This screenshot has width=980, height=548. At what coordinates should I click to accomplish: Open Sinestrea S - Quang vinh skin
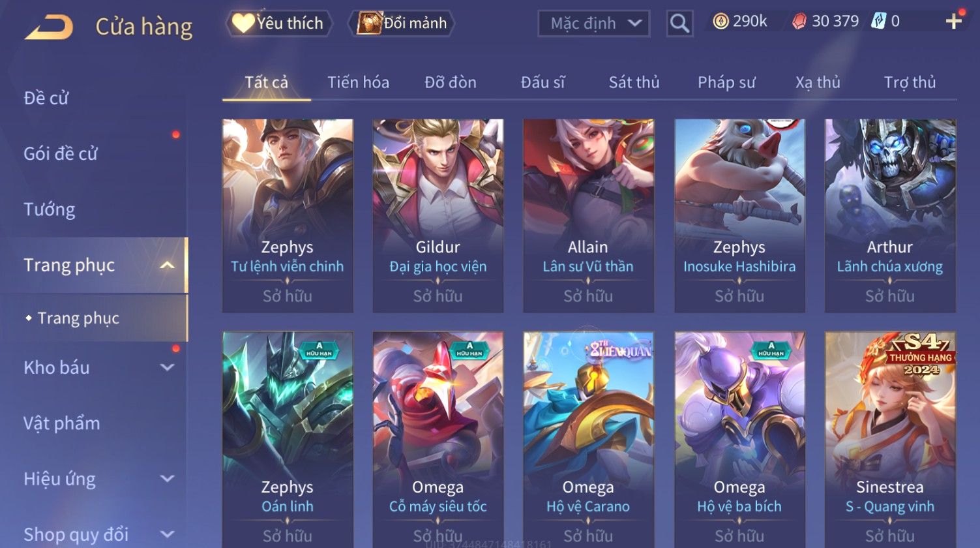890,438
